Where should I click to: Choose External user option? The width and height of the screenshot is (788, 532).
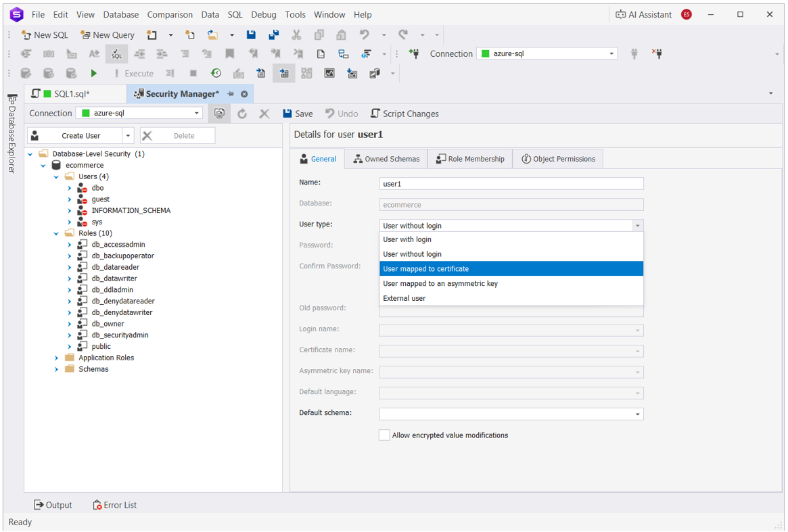pyautogui.click(x=511, y=298)
